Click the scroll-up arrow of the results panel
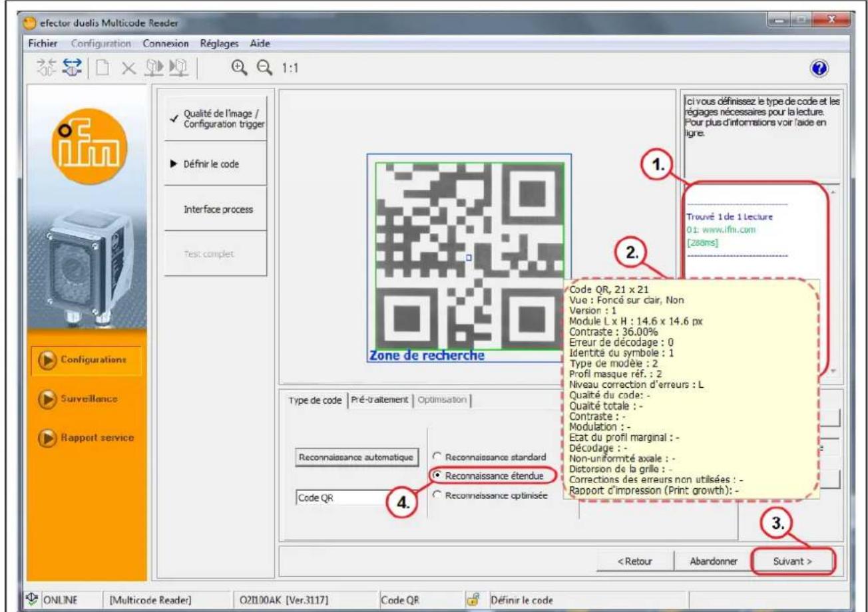Viewport: 868px width, 612px height. [835, 192]
